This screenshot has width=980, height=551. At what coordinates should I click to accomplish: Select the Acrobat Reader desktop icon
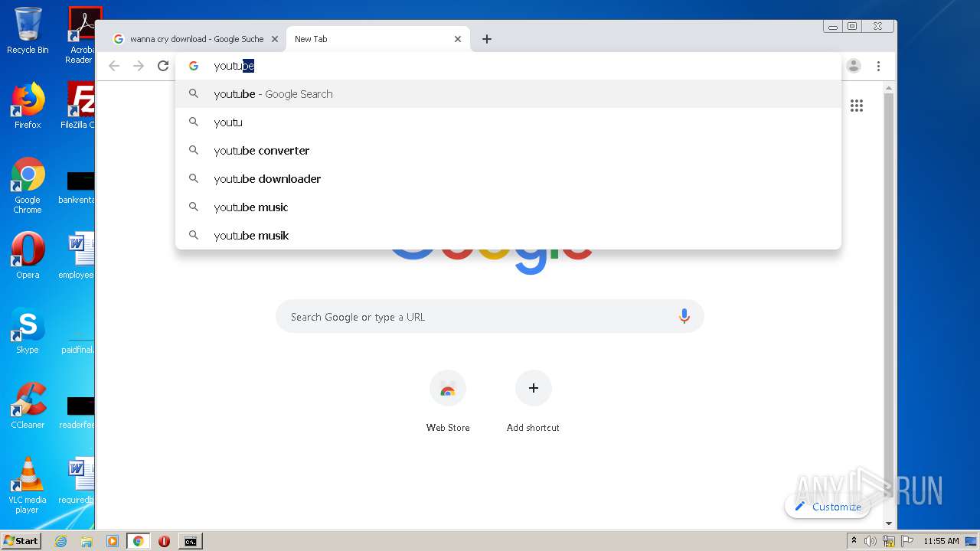[x=80, y=35]
